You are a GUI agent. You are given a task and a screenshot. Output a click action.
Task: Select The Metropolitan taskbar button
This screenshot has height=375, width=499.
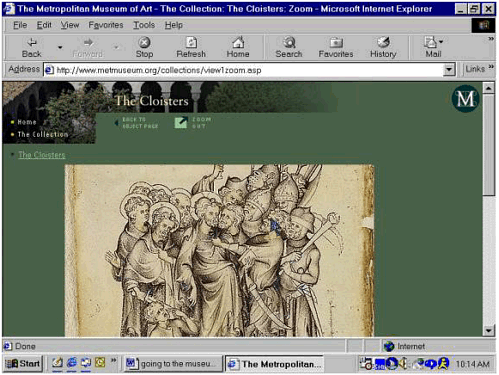pos(274,364)
